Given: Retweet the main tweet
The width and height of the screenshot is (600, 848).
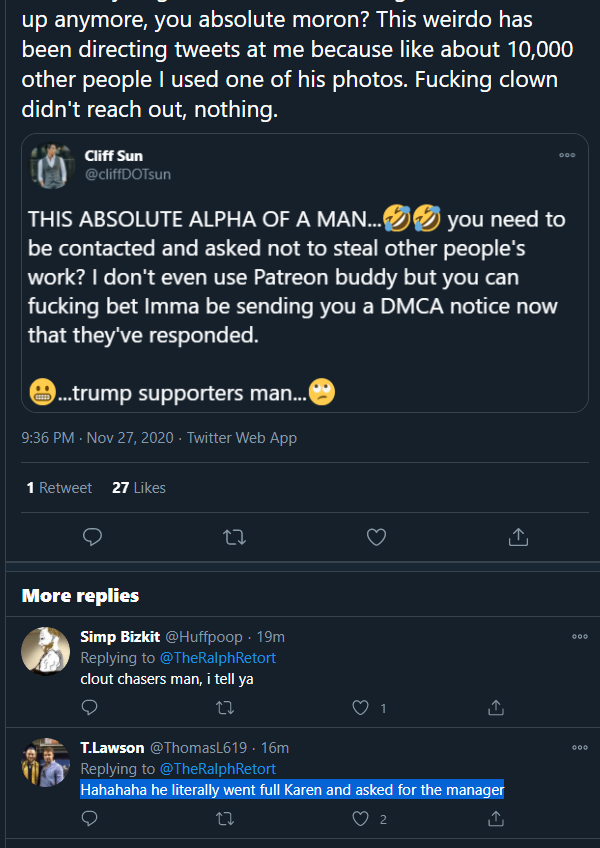Looking at the screenshot, I should (x=234, y=537).
